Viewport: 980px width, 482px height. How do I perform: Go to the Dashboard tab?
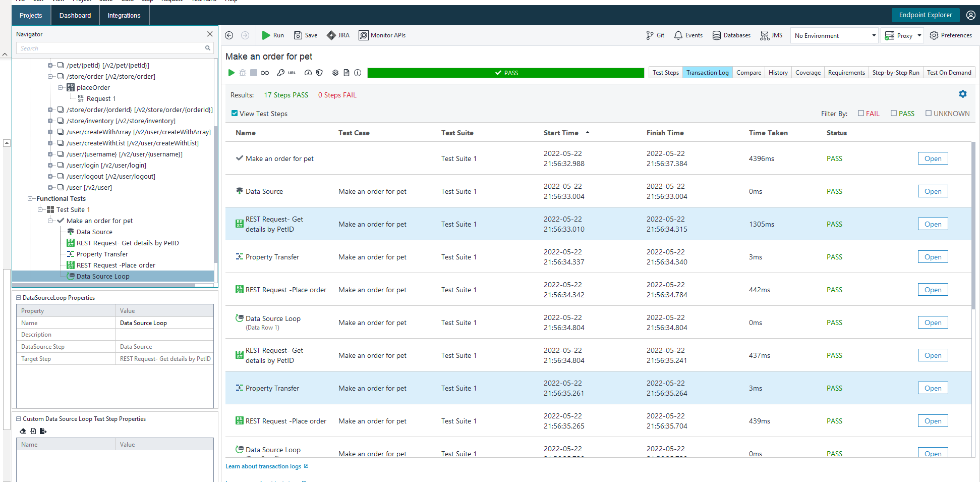point(75,15)
